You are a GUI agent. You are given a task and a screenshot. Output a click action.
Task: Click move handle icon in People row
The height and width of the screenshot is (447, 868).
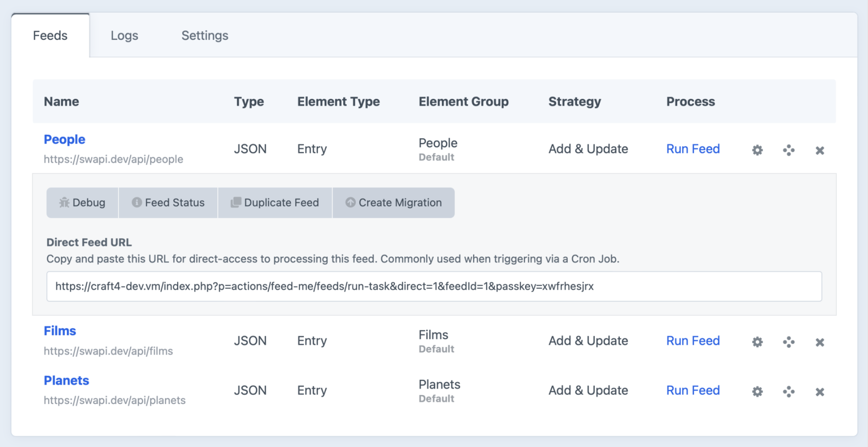(x=789, y=150)
